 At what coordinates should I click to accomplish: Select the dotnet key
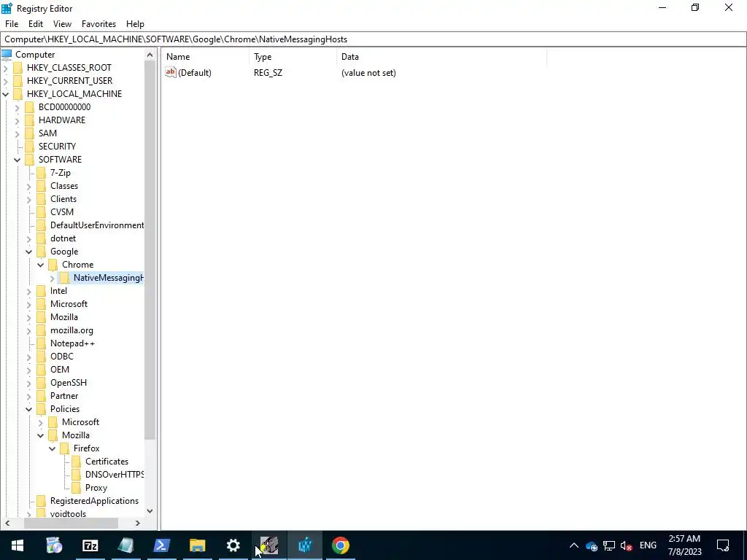tap(63, 238)
